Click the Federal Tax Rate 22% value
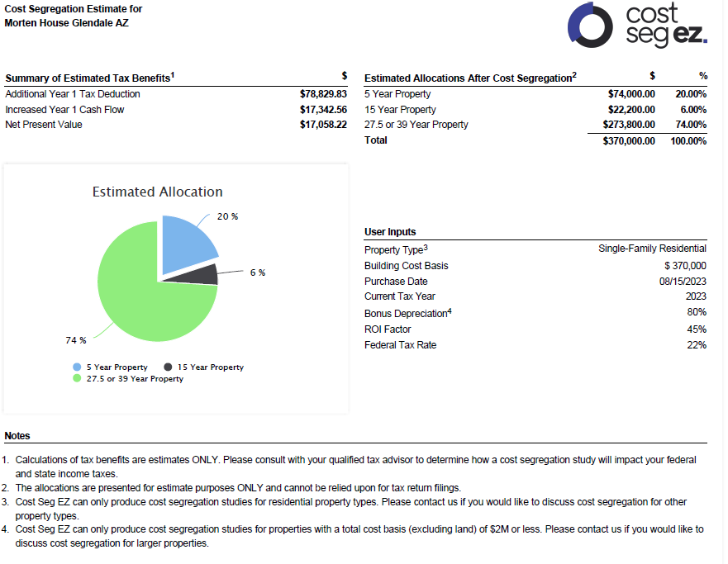 [x=696, y=345]
